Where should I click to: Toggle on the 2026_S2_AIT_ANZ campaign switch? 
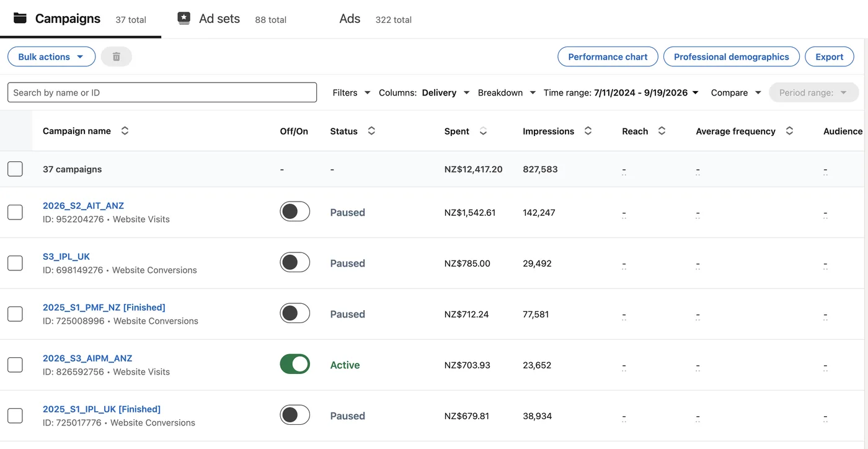294,212
